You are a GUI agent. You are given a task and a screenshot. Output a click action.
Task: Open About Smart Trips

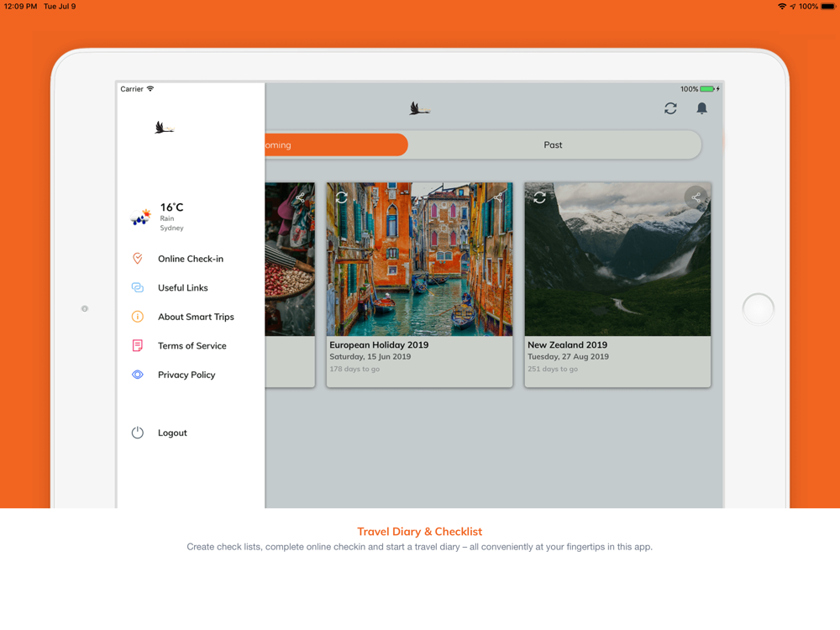point(196,317)
